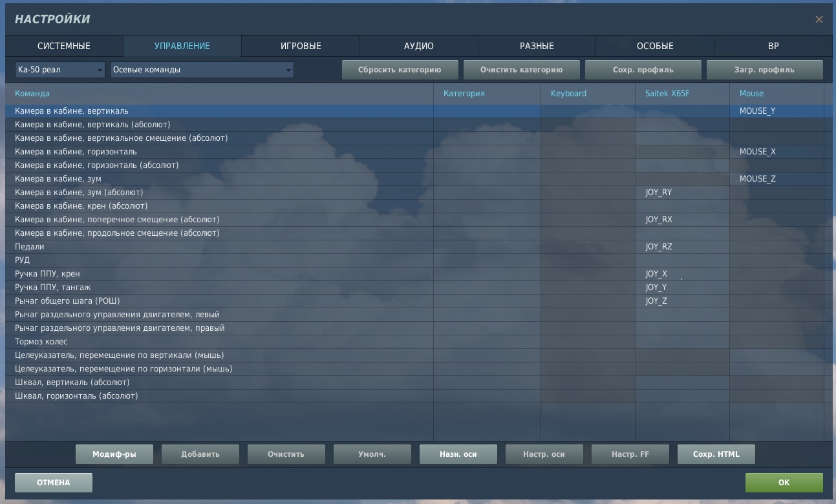Click Загр. профиль button
The width and height of the screenshot is (836, 504).
pyautogui.click(x=764, y=70)
